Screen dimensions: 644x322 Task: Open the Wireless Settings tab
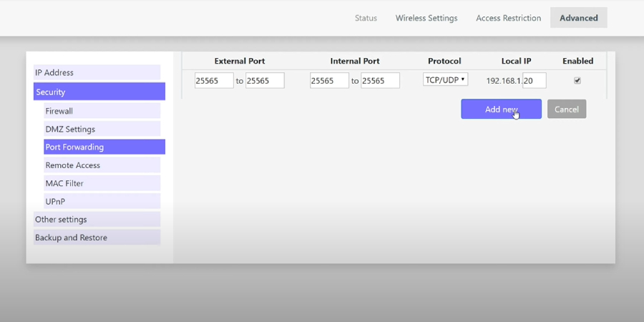tap(426, 18)
